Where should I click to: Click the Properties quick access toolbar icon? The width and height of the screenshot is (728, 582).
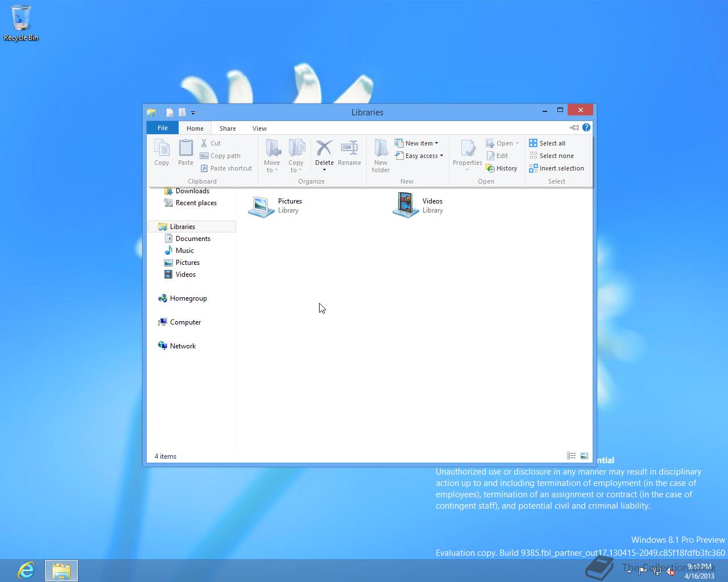169,113
